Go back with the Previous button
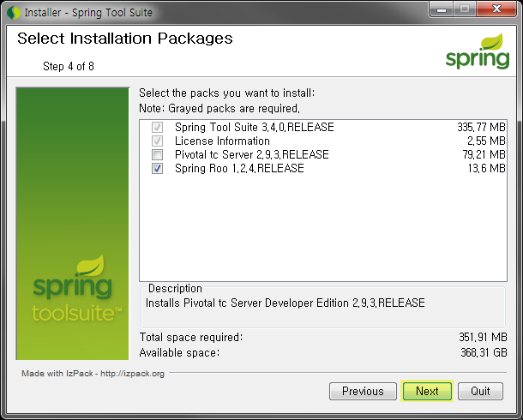 coord(363,391)
